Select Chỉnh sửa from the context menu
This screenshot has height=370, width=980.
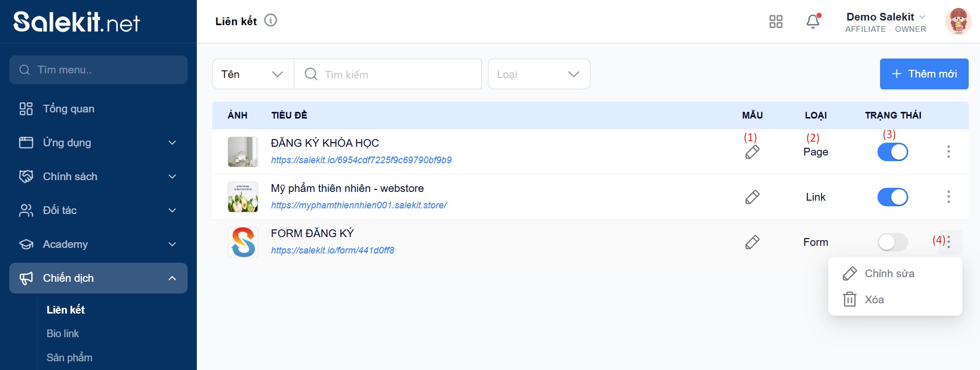click(889, 274)
